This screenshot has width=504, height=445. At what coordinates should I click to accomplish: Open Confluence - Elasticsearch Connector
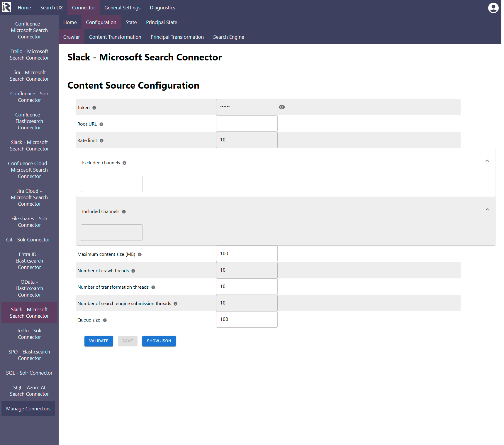pos(29,121)
